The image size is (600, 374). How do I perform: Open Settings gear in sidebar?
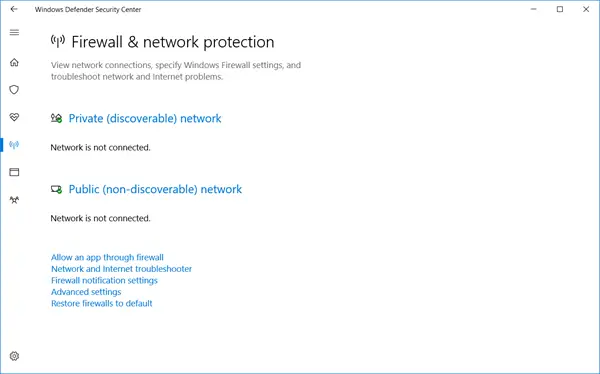coord(14,356)
